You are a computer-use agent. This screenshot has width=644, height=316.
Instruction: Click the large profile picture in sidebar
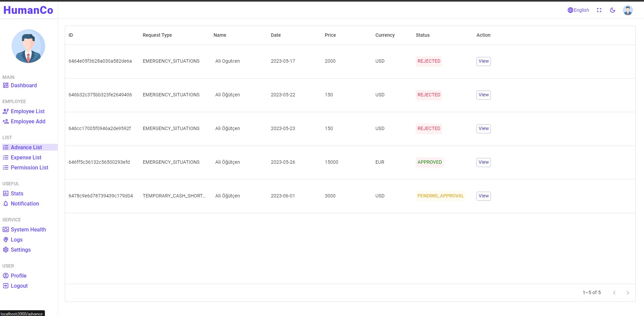point(28,46)
